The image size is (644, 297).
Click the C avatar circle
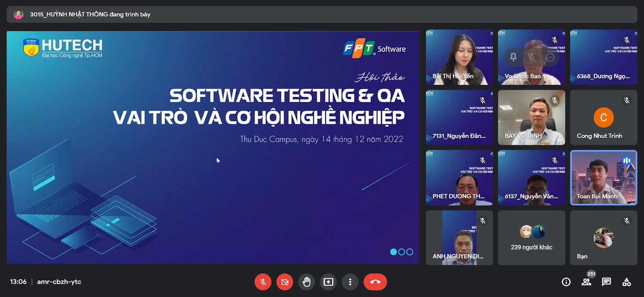coord(604,118)
